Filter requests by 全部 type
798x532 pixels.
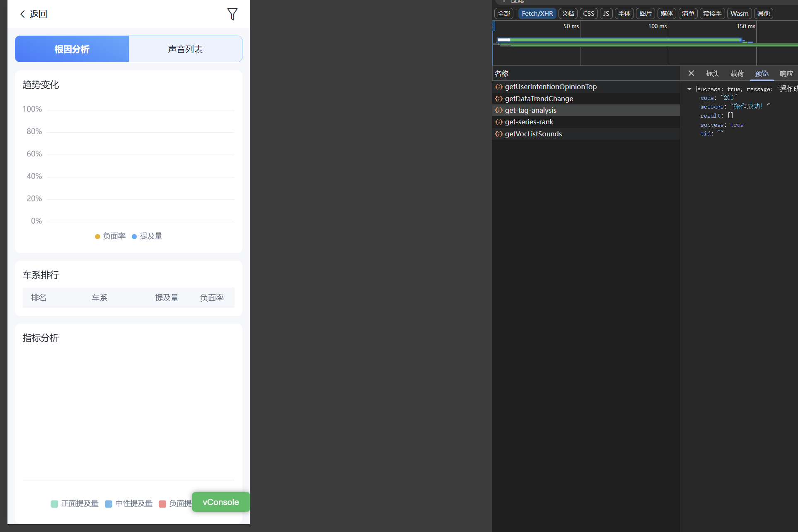pos(504,14)
